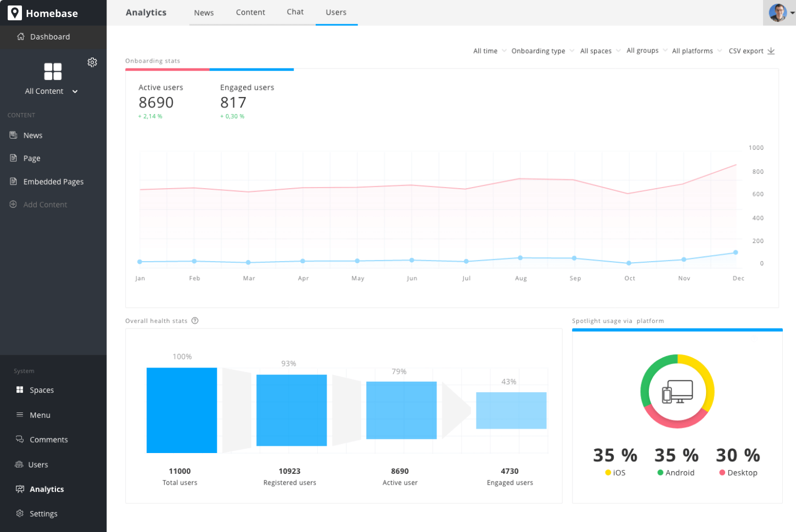Image resolution: width=796 pixels, height=532 pixels.
Task: Click the Homebase logo pin icon
Action: [x=15, y=13]
